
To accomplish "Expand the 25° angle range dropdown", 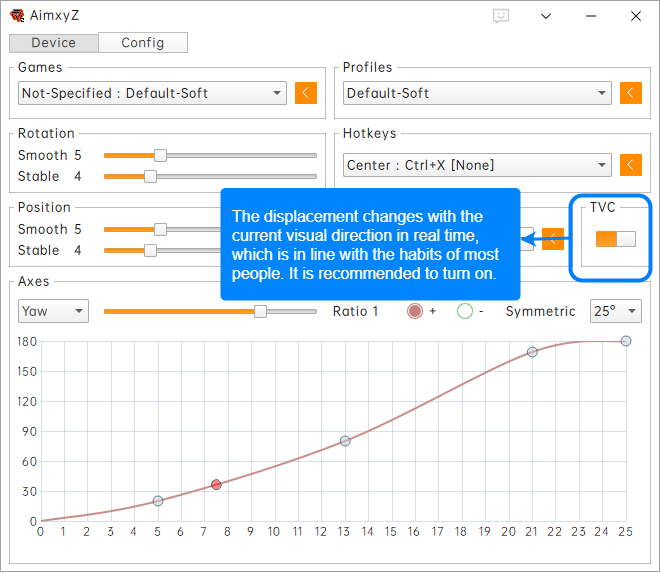I will [x=616, y=311].
